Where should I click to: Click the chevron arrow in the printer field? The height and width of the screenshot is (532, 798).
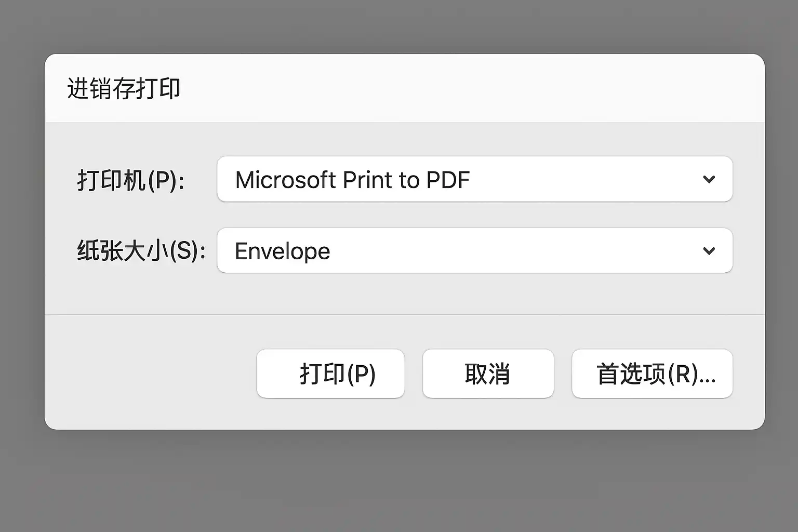tap(709, 179)
